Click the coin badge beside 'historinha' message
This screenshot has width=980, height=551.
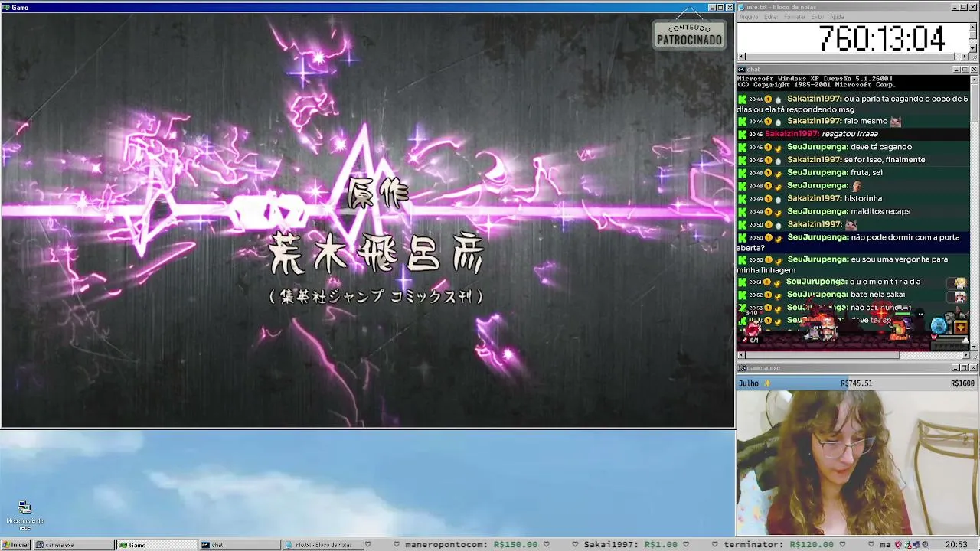768,198
